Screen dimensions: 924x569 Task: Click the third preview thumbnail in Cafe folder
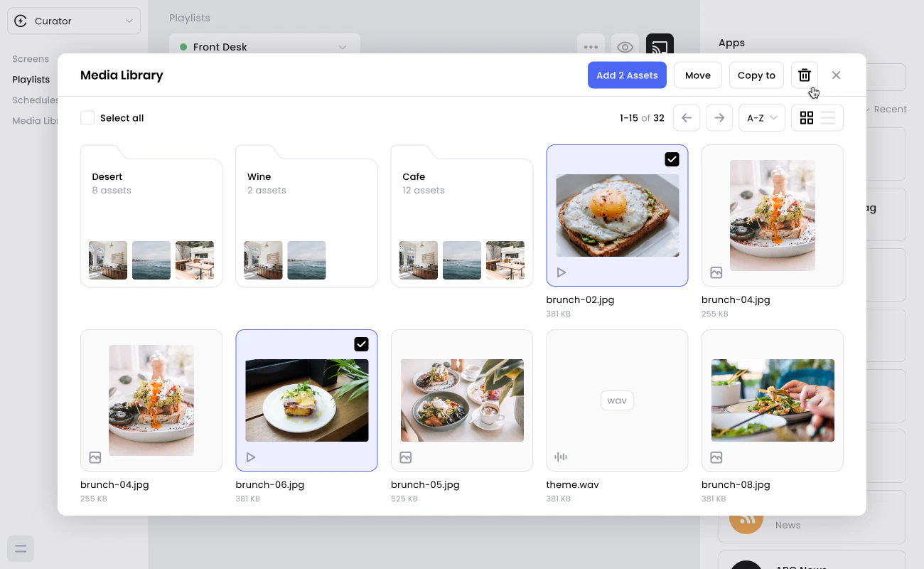505,260
